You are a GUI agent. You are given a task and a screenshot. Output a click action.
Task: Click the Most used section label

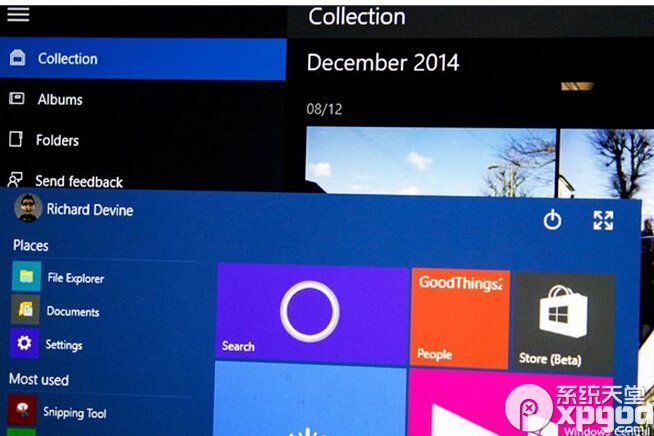point(39,379)
